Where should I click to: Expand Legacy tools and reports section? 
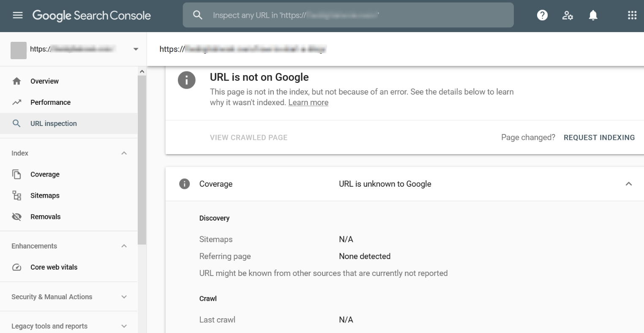click(x=124, y=326)
